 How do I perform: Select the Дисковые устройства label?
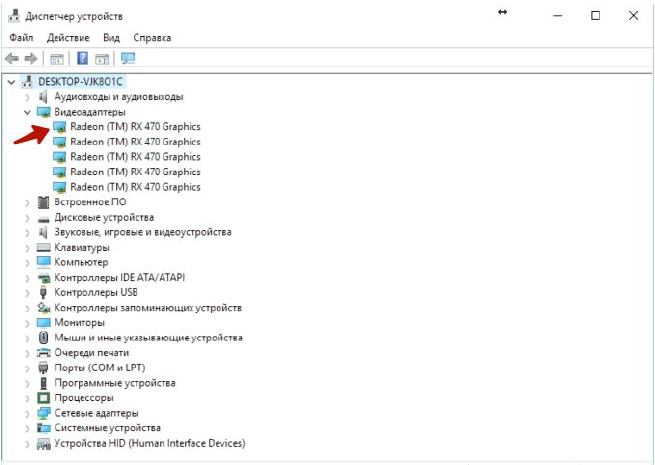click(104, 218)
